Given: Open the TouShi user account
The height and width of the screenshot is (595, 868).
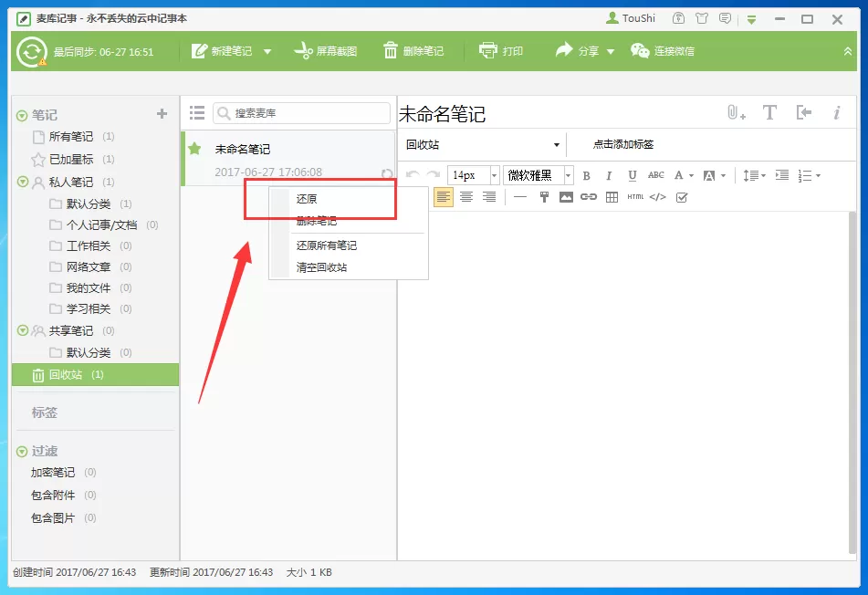Looking at the screenshot, I should pos(631,18).
